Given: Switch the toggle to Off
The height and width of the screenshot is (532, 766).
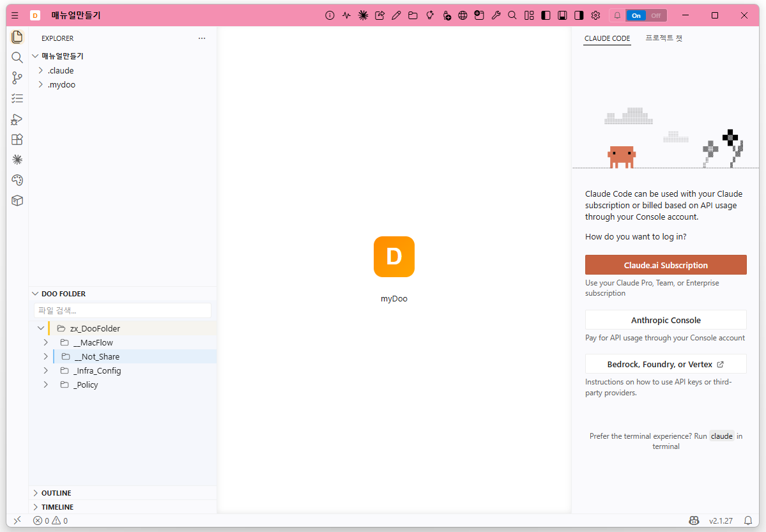Looking at the screenshot, I should [x=655, y=15].
